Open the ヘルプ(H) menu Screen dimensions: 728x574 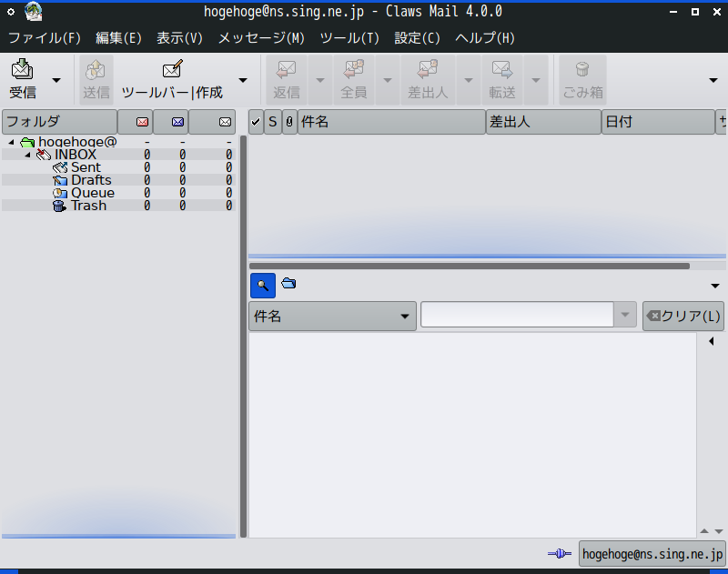[x=485, y=38]
